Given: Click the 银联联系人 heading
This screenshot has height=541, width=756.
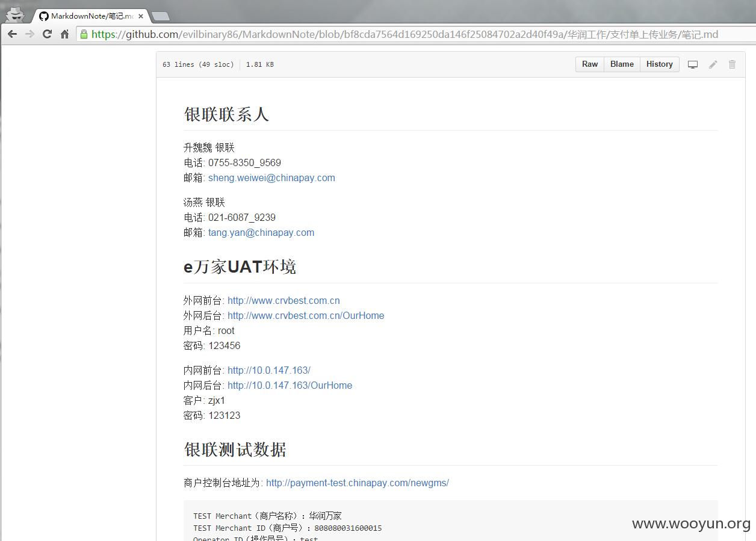Looking at the screenshot, I should (226, 114).
